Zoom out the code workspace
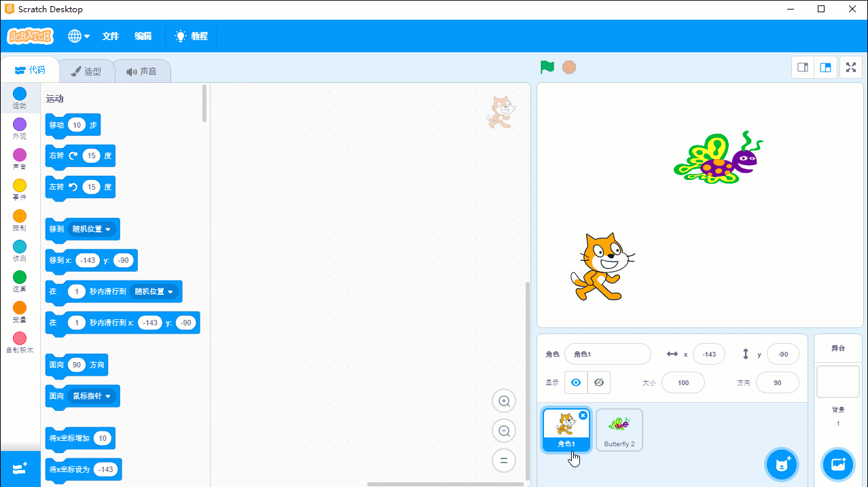 point(504,431)
